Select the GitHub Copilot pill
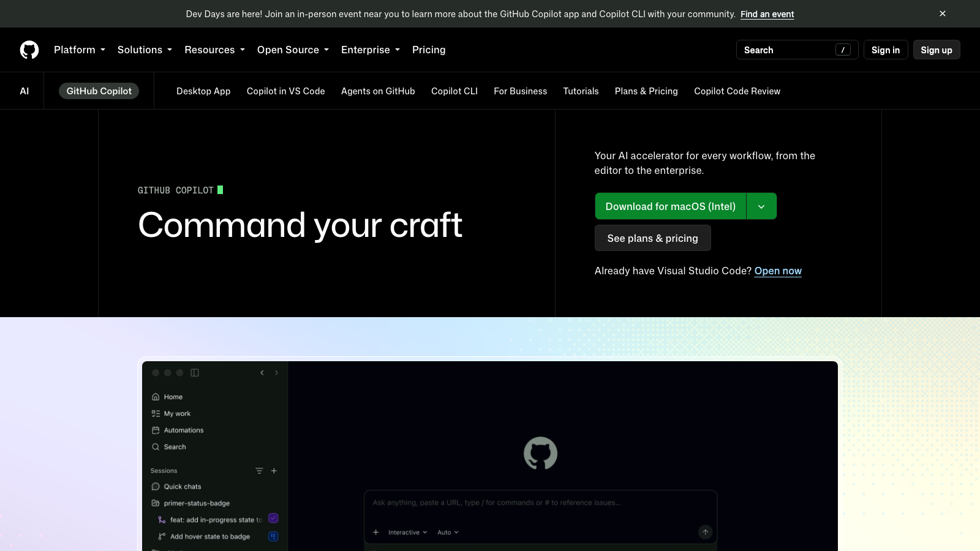This screenshot has width=980, height=551. (x=99, y=91)
